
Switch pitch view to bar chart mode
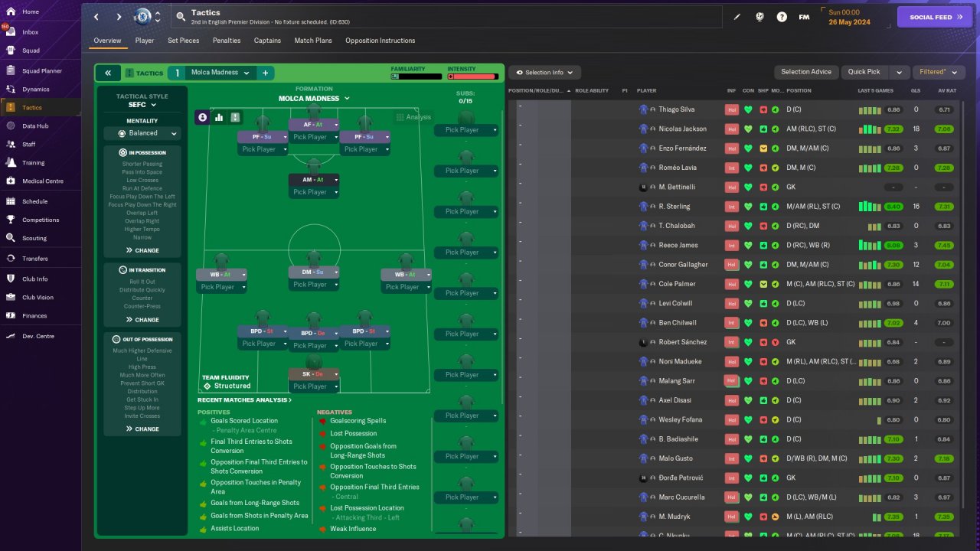(x=219, y=117)
